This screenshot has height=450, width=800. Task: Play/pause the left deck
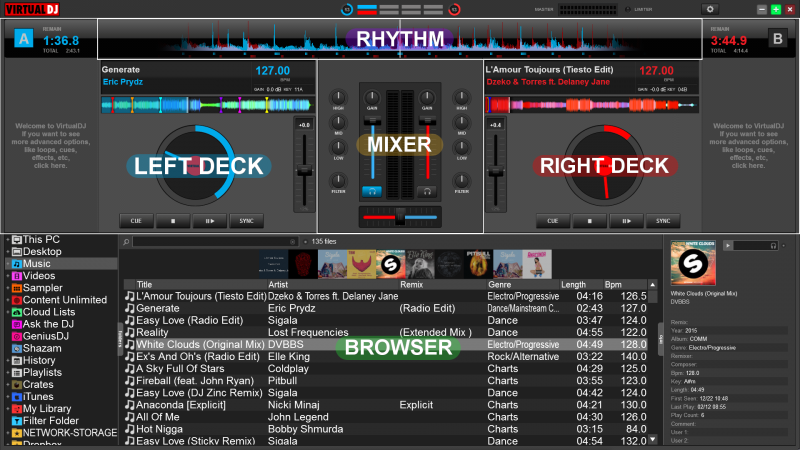click(x=210, y=221)
